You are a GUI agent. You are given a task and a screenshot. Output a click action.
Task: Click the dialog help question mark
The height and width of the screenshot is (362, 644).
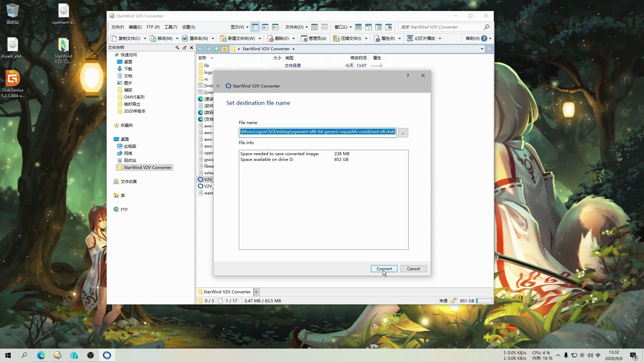pos(408,75)
